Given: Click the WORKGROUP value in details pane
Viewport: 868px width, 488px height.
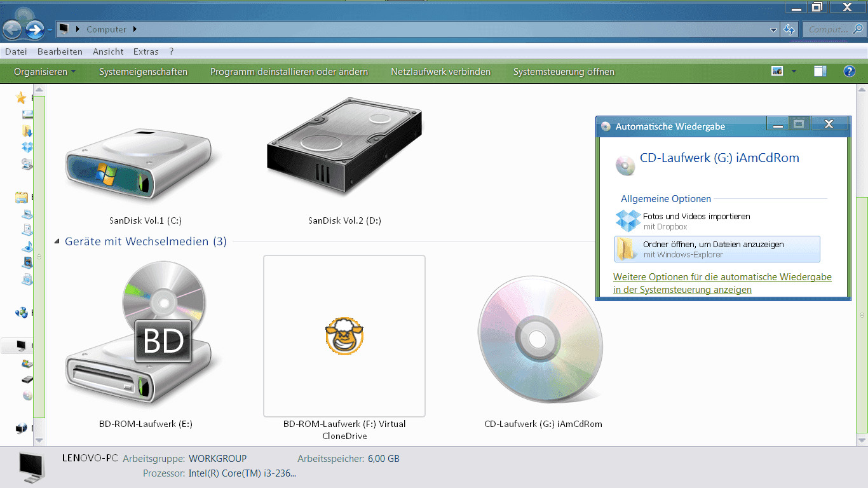Looking at the screenshot, I should pos(218,458).
